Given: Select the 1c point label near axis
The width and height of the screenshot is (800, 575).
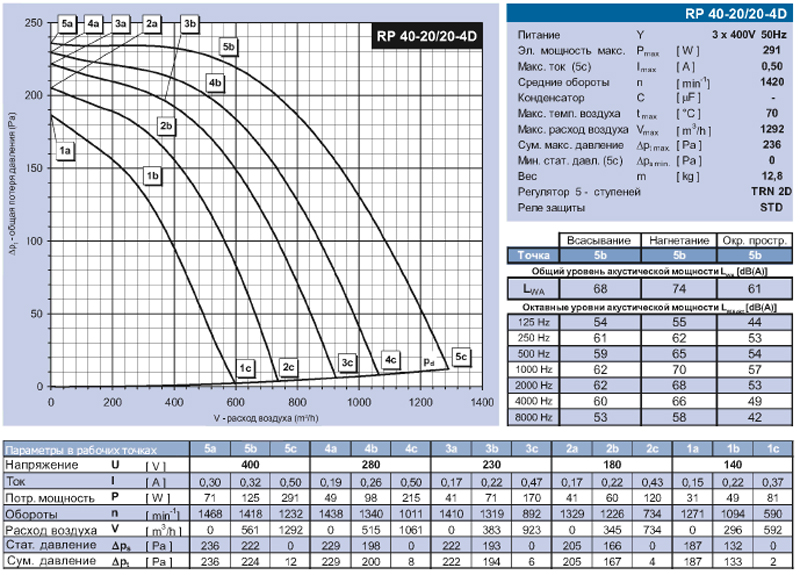Looking at the screenshot, I should click(247, 368).
